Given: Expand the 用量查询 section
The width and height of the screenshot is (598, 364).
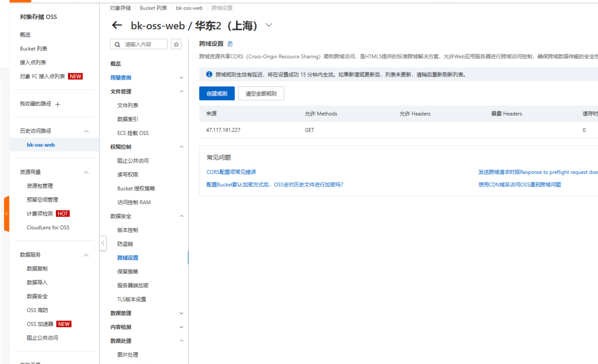Looking at the screenshot, I should (181, 78).
